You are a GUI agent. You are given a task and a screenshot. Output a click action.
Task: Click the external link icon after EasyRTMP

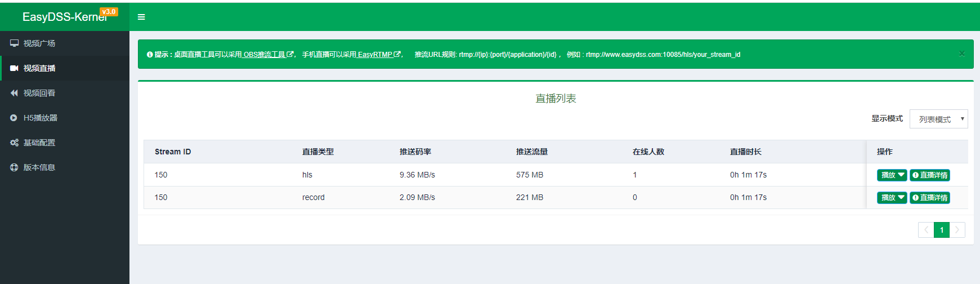[x=397, y=55]
